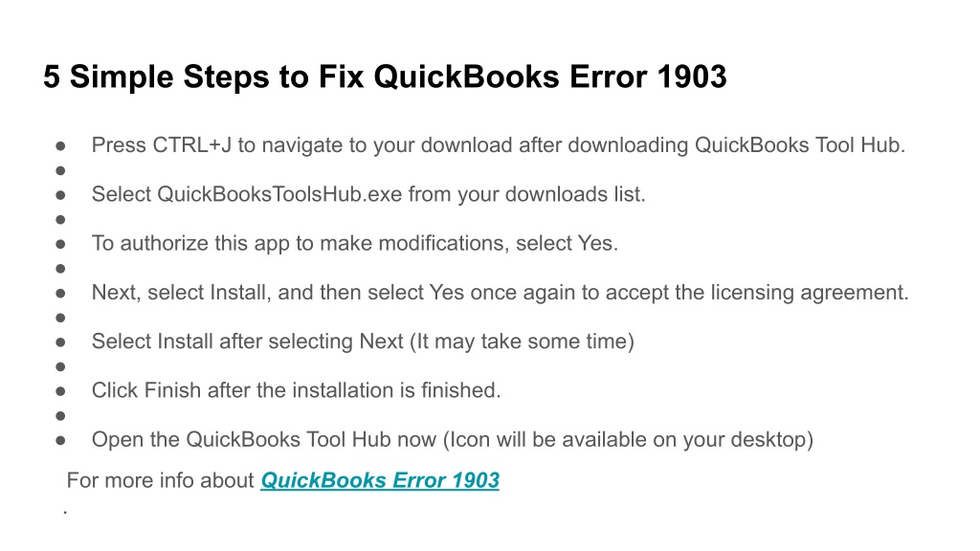
Task: Click the bullet dot beside 'Next, select Install'
Action: [x=60, y=293]
